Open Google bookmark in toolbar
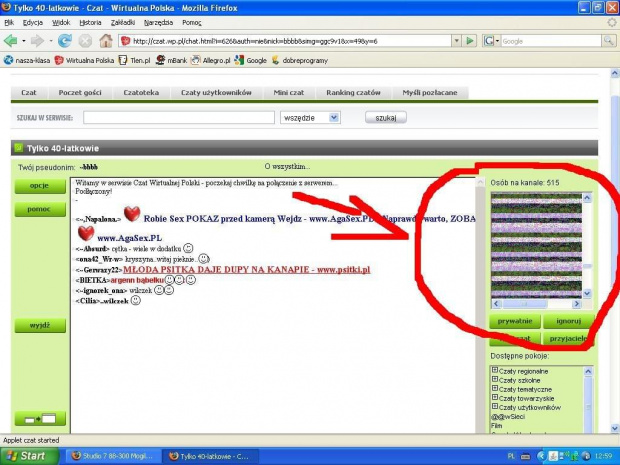The image size is (620, 465). (250, 60)
